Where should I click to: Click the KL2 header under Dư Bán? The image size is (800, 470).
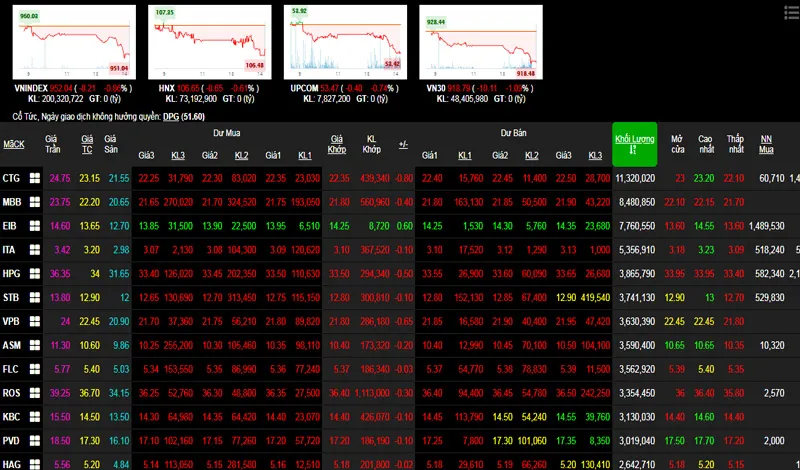pyautogui.click(x=532, y=155)
